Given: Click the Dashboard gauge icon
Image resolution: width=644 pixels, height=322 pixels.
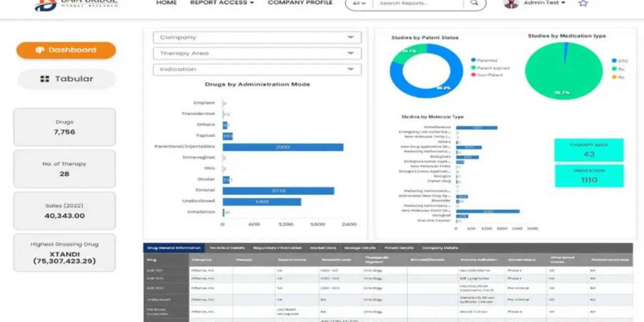Looking at the screenshot, I should [40, 50].
